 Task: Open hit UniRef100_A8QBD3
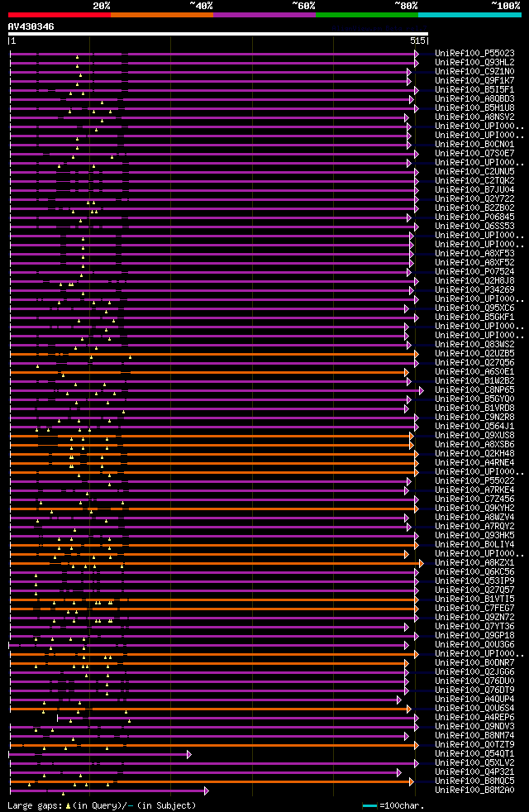tap(474, 99)
